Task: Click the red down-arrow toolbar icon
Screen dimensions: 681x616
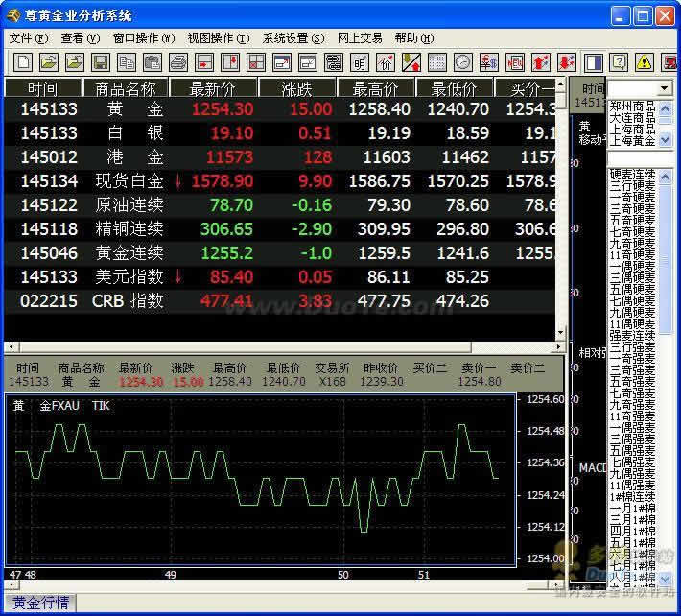Action: [566, 63]
